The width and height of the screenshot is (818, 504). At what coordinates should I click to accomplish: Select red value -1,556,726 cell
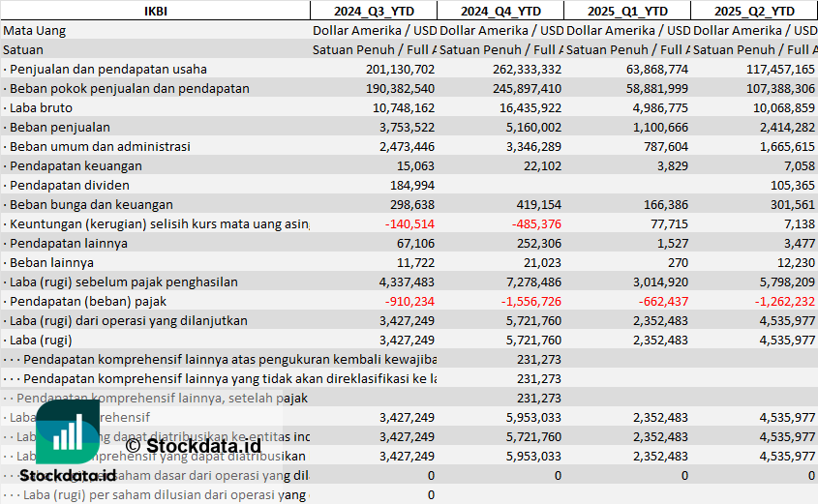coord(531,301)
